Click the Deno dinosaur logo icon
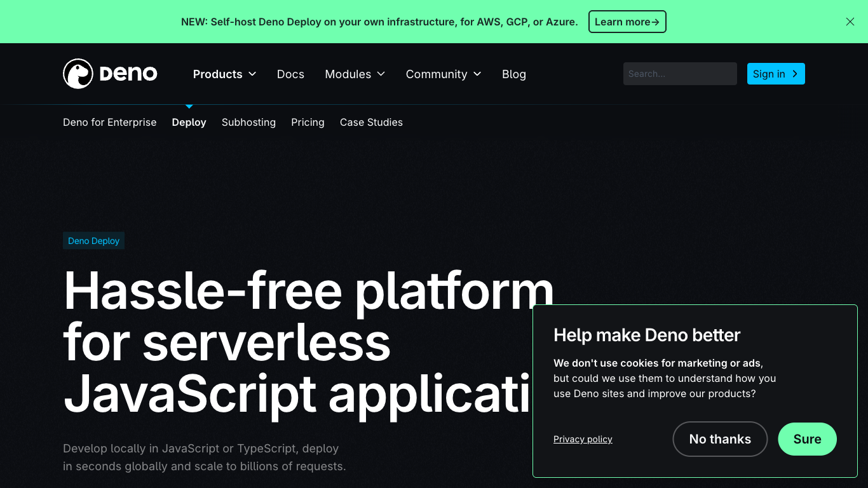868x488 pixels. [x=78, y=74]
